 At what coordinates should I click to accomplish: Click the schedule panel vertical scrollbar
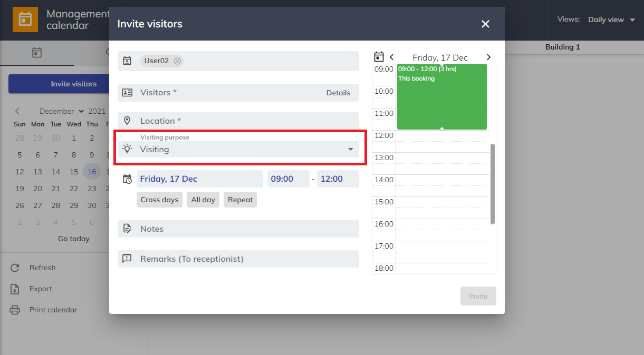[493, 183]
